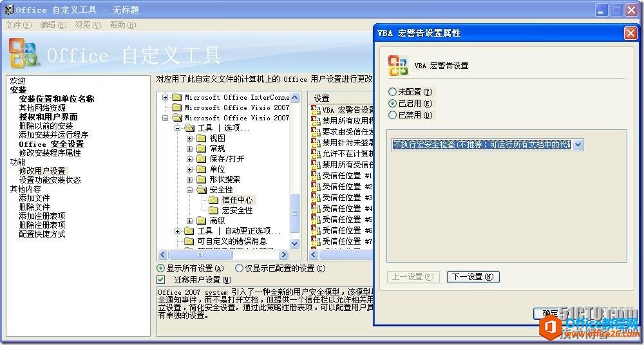Click the 信任中心 folder icon

pos(214,200)
